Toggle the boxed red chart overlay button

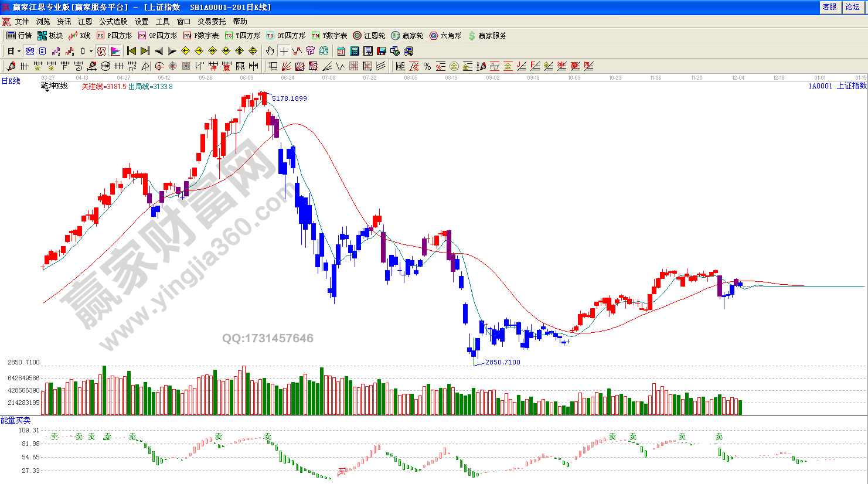click(101, 51)
